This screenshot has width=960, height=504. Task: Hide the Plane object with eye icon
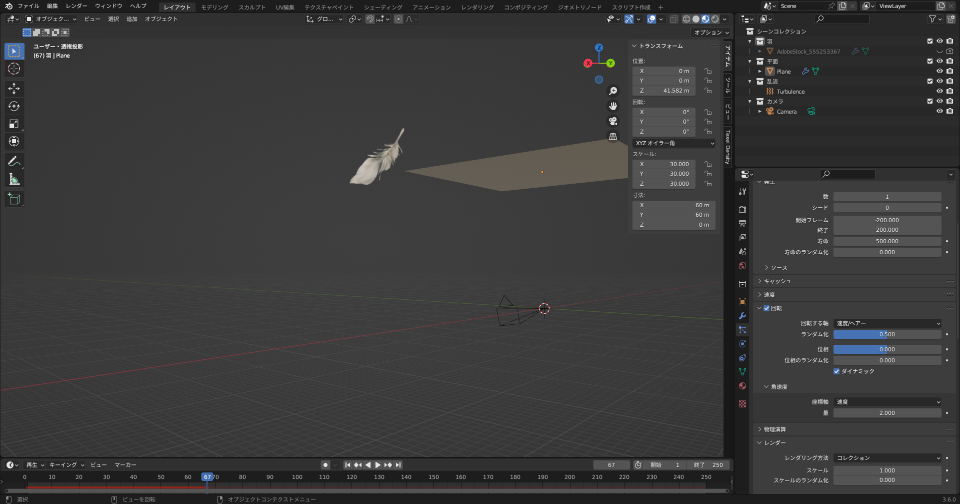point(940,72)
